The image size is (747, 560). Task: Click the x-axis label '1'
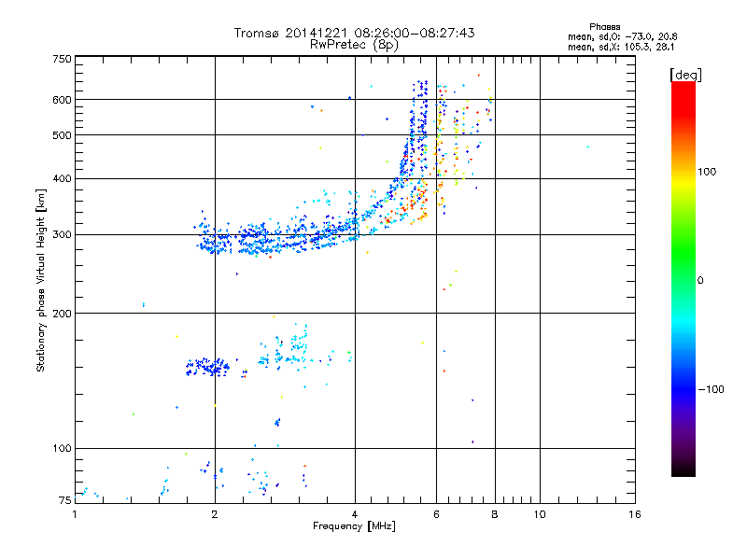75,514
